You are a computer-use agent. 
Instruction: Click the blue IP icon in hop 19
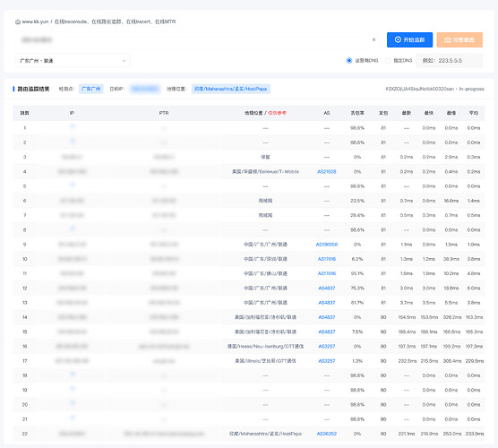(73, 389)
